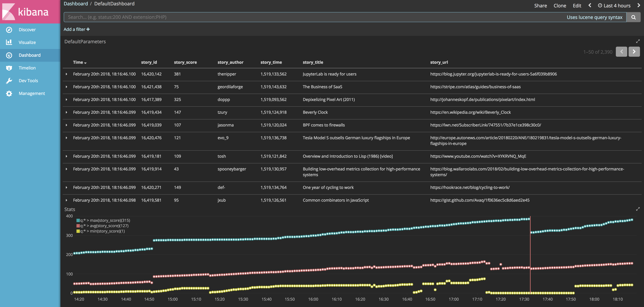644x307 pixels.
Task: Click story title Common combinators in JavaScript
Action: [335, 200]
